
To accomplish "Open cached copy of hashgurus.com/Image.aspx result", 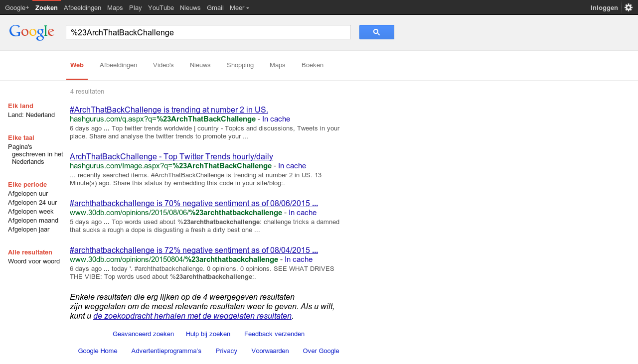I will [x=292, y=166].
